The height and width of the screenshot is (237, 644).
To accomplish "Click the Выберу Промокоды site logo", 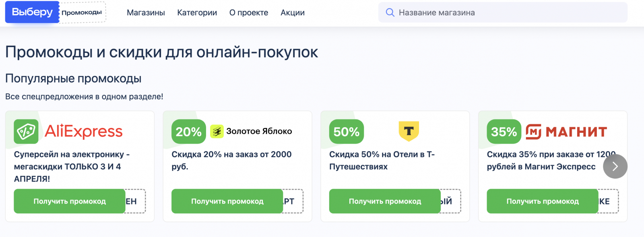I will (x=55, y=12).
